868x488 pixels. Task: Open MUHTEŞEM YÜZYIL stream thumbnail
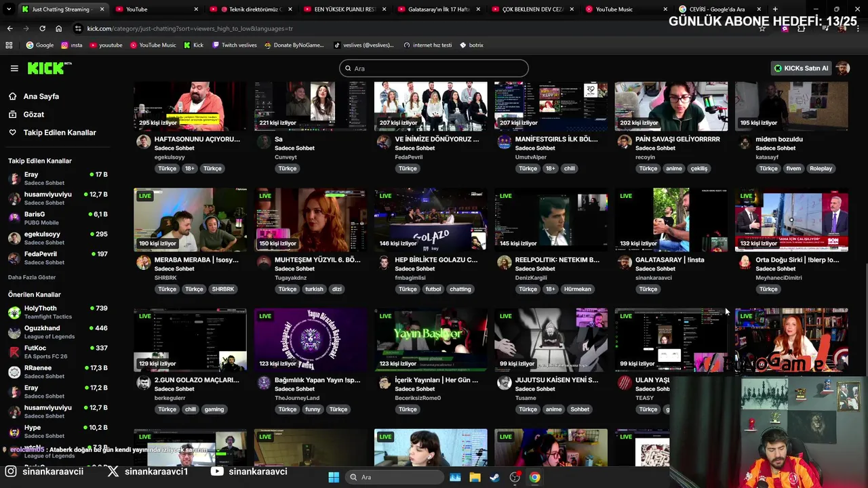point(311,220)
